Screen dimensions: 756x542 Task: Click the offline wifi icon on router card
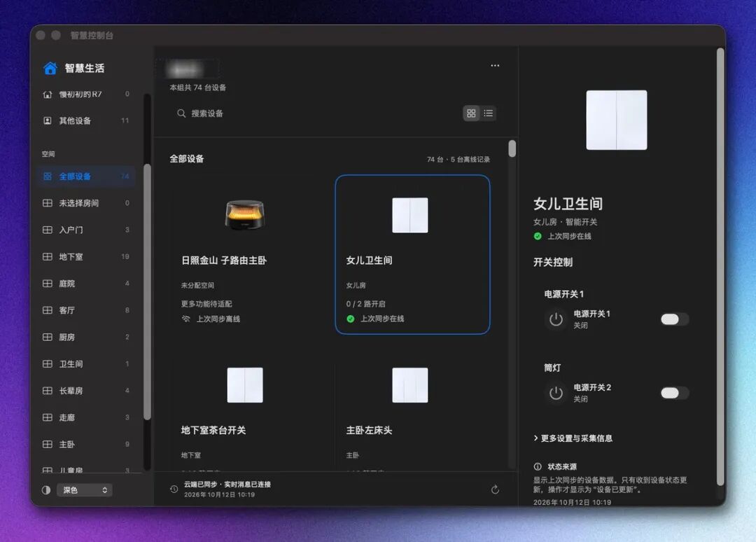tap(185, 319)
